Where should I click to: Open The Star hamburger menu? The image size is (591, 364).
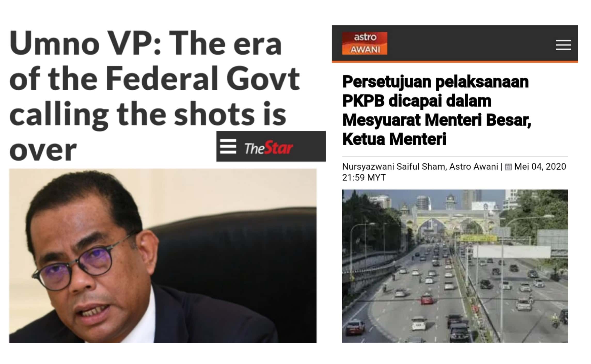tap(228, 146)
